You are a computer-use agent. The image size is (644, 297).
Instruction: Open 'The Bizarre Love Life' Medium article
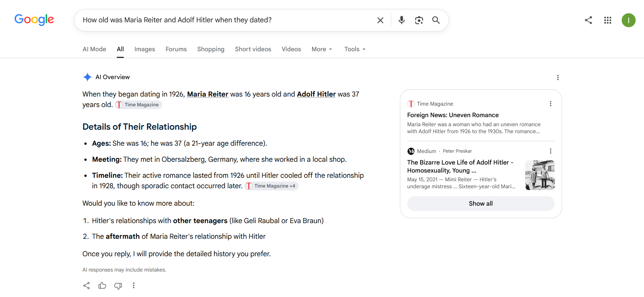coord(460,167)
